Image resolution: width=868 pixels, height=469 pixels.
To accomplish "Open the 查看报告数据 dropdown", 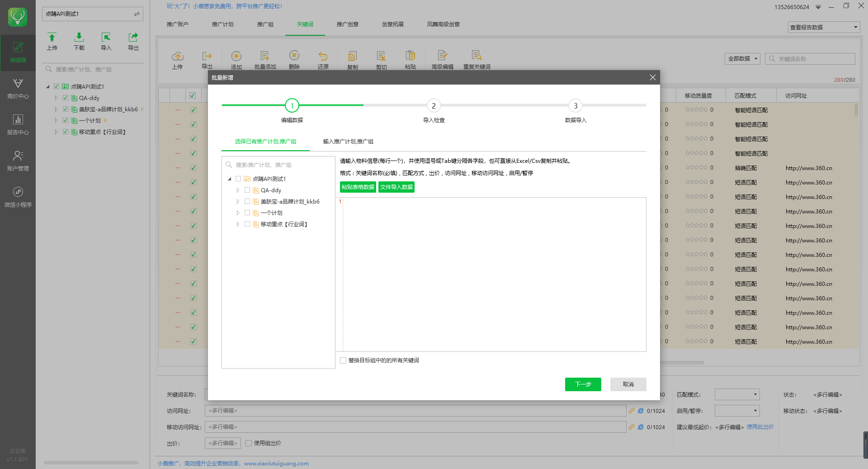I will tap(824, 27).
